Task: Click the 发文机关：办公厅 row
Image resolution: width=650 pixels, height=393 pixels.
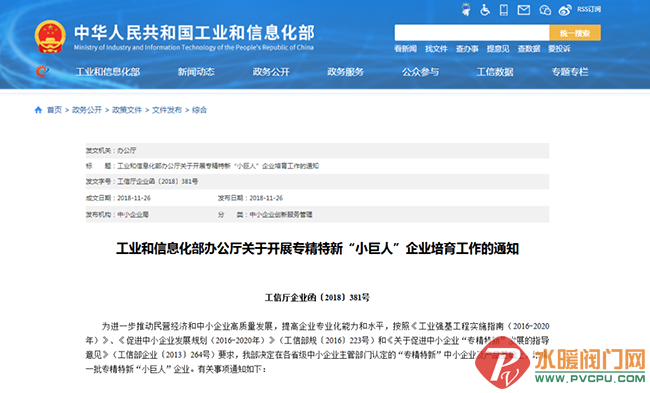Action: (318, 150)
